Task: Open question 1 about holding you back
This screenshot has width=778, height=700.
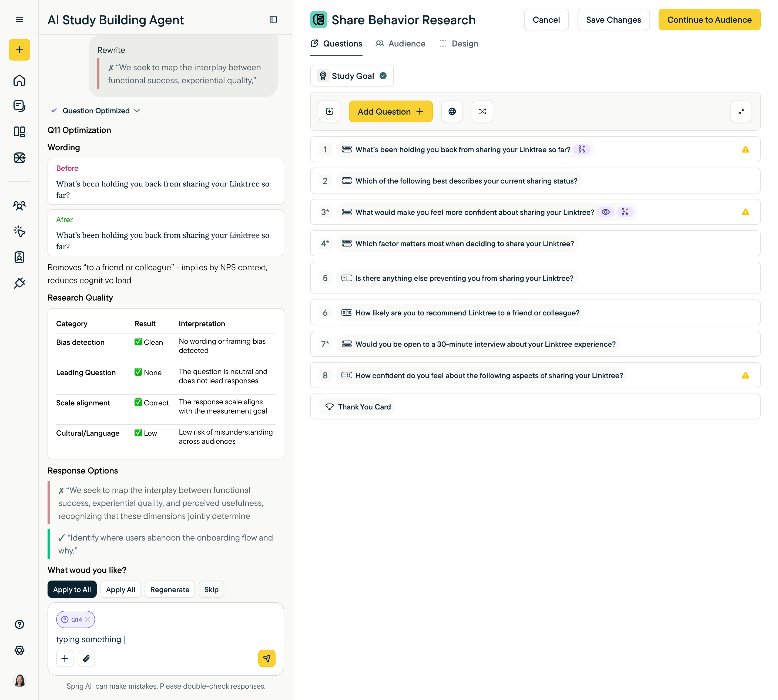Action: click(535, 149)
